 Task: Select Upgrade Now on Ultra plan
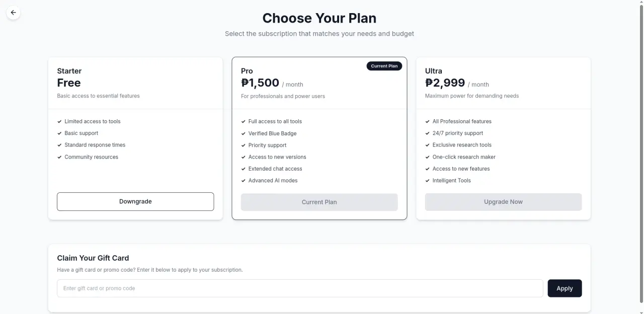pyautogui.click(x=503, y=202)
